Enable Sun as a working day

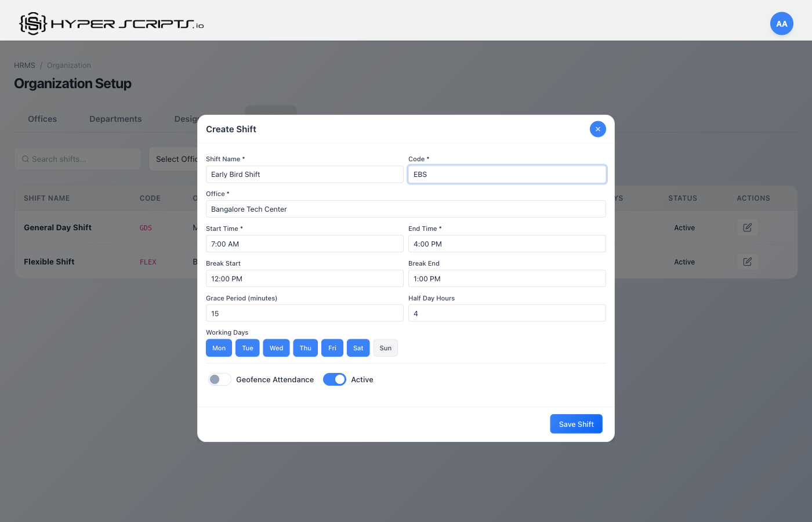(x=385, y=348)
